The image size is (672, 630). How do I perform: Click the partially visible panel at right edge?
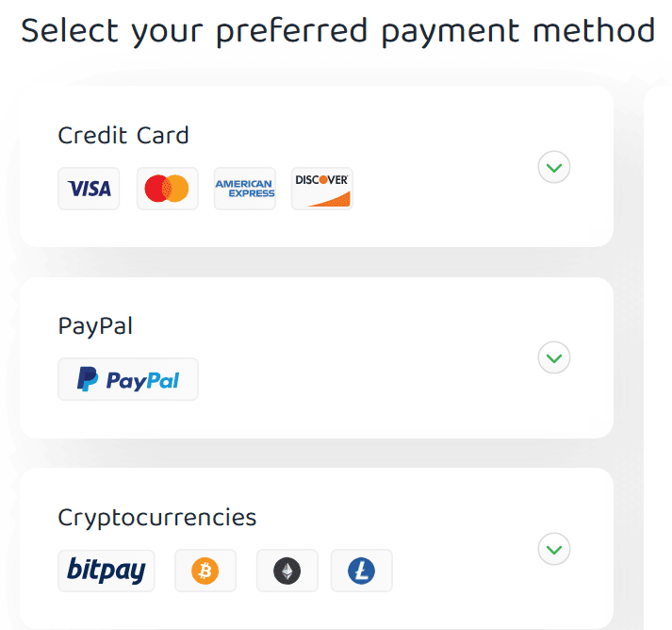click(659, 358)
